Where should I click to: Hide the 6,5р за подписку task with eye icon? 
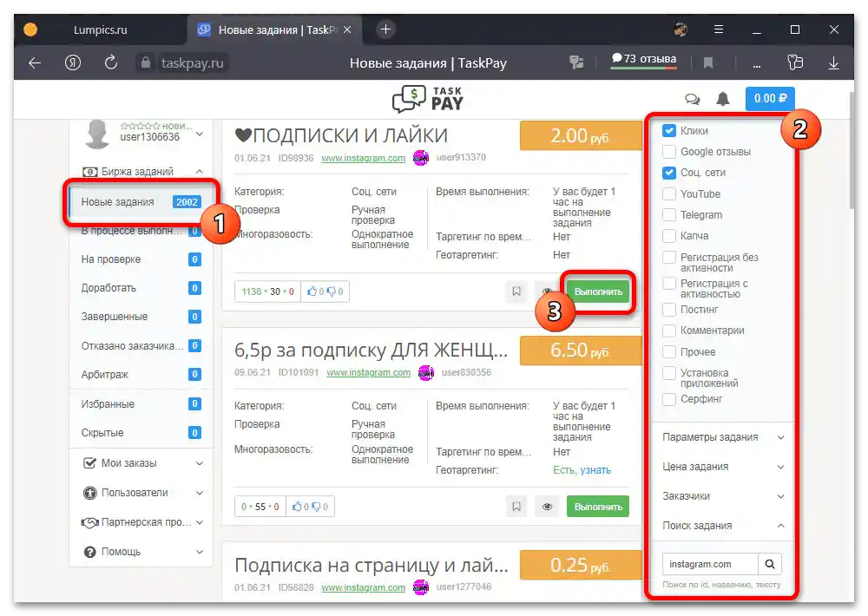(x=547, y=507)
